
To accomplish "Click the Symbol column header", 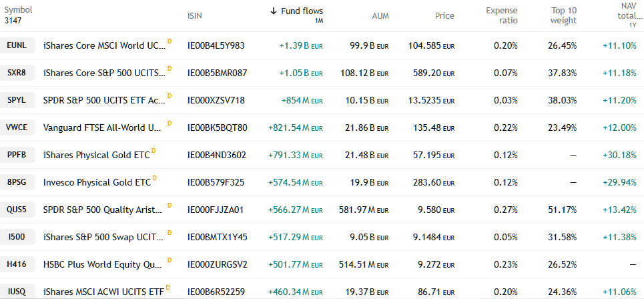I will 18,11.
